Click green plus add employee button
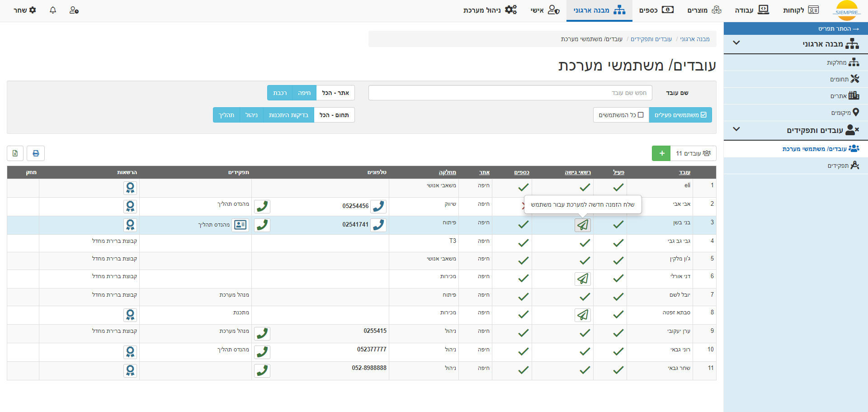This screenshot has height=412, width=868. (x=661, y=153)
